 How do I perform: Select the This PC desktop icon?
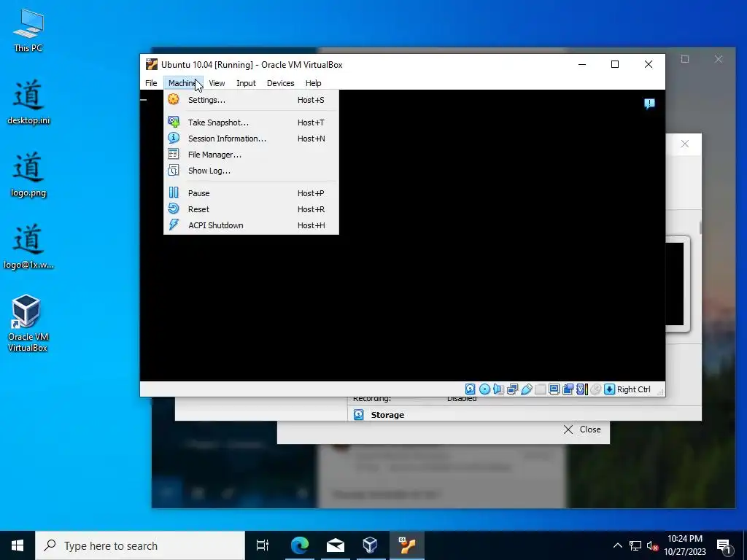[28, 30]
